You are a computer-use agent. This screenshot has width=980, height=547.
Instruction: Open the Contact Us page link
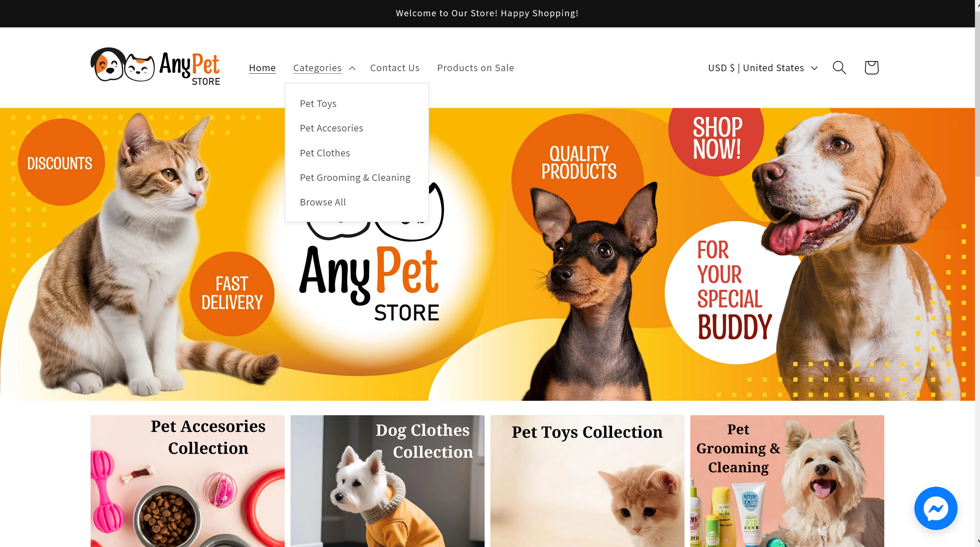coord(394,68)
